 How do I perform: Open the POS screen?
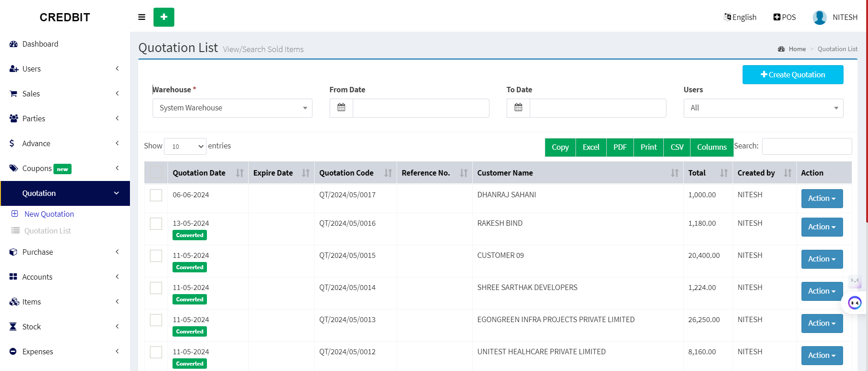tap(785, 17)
